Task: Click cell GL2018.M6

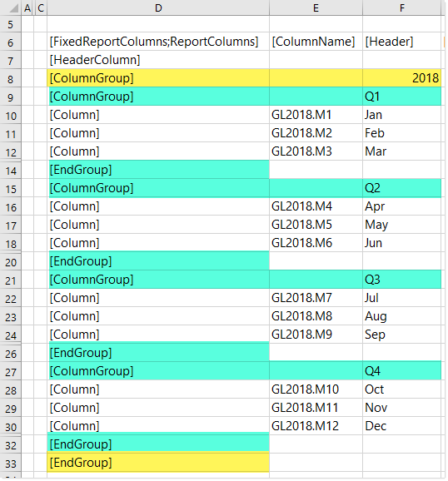Action: [316, 243]
